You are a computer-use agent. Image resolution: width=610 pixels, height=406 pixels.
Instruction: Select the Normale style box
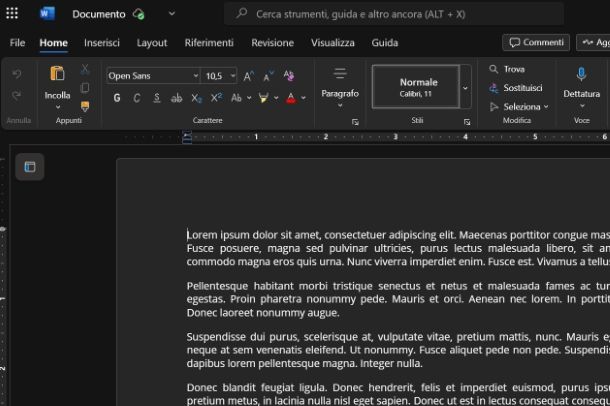(x=415, y=87)
